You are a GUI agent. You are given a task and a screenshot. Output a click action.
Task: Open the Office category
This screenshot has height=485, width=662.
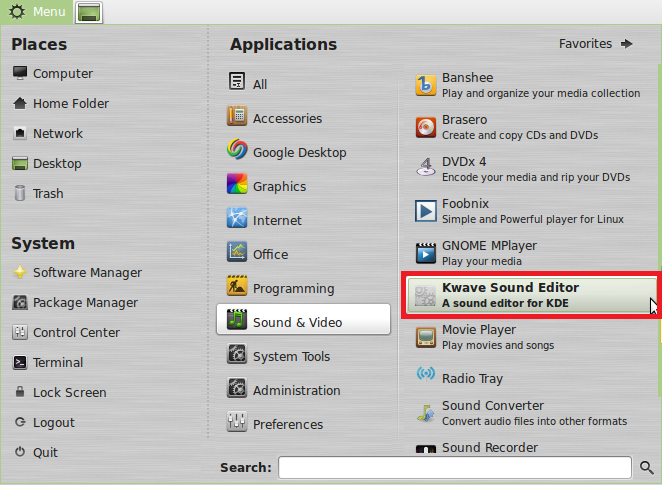(303, 254)
